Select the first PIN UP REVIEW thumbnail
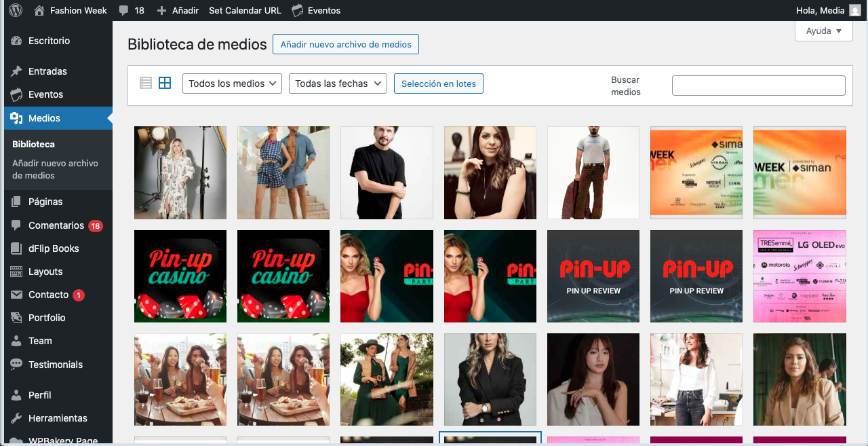 [x=593, y=276]
